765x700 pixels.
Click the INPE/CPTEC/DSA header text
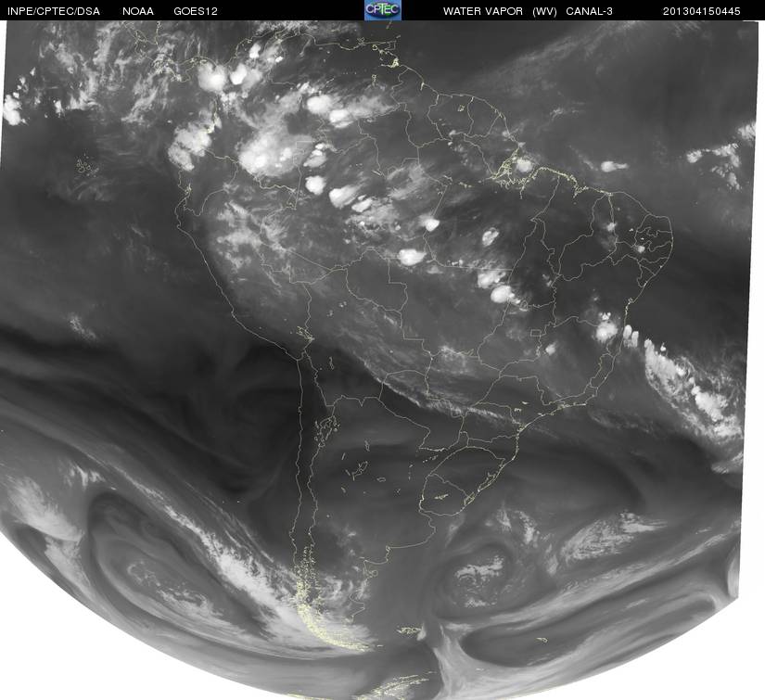[x=54, y=11]
